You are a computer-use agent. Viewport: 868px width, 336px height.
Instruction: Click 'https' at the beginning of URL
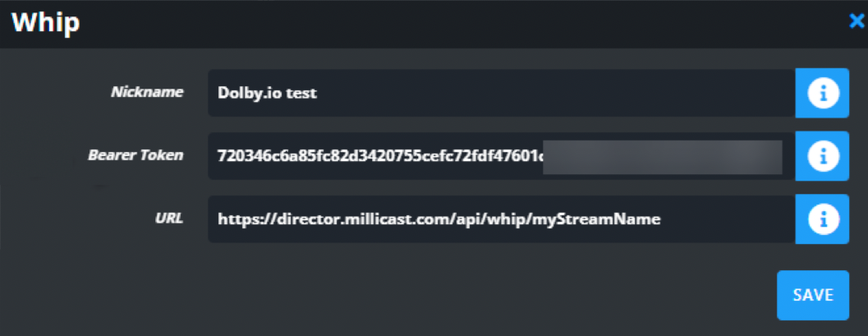point(238,219)
